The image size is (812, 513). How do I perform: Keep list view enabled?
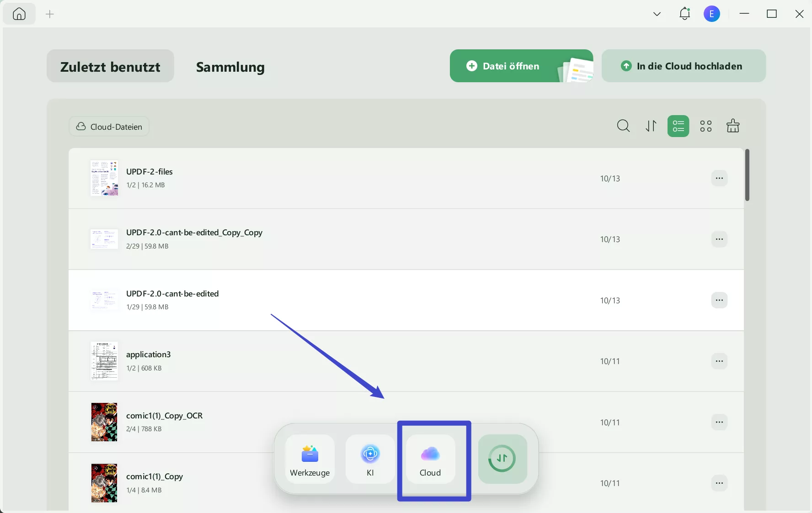coord(678,126)
